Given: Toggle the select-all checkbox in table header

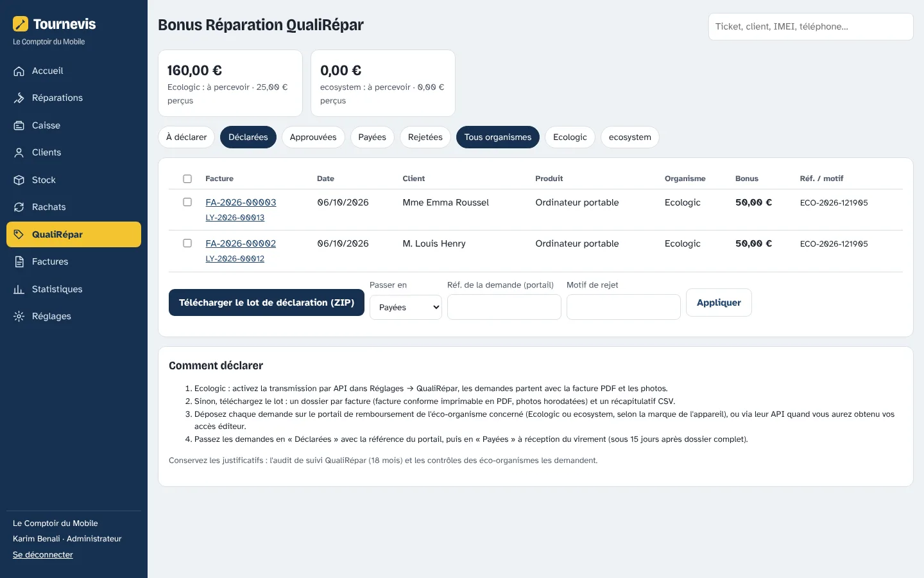Looking at the screenshot, I should coord(187,179).
